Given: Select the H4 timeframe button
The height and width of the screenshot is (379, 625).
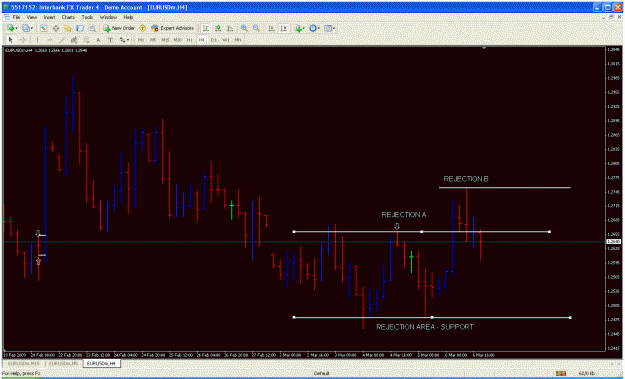Looking at the screenshot, I should (x=201, y=40).
